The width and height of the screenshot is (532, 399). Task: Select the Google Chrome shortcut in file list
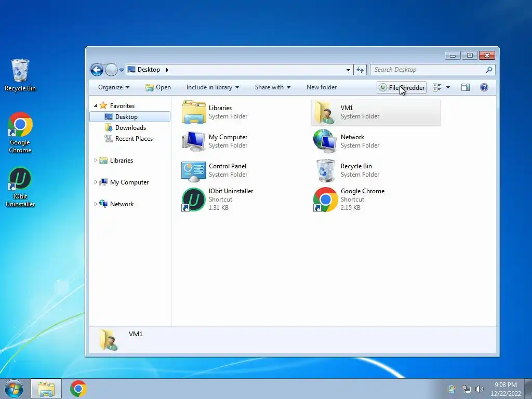pos(325,199)
